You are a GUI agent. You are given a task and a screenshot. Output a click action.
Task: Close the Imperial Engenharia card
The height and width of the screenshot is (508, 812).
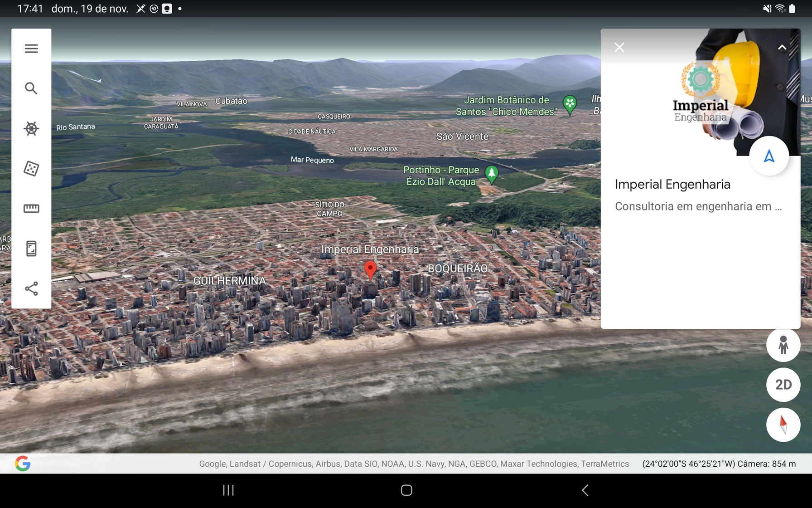[x=619, y=48]
